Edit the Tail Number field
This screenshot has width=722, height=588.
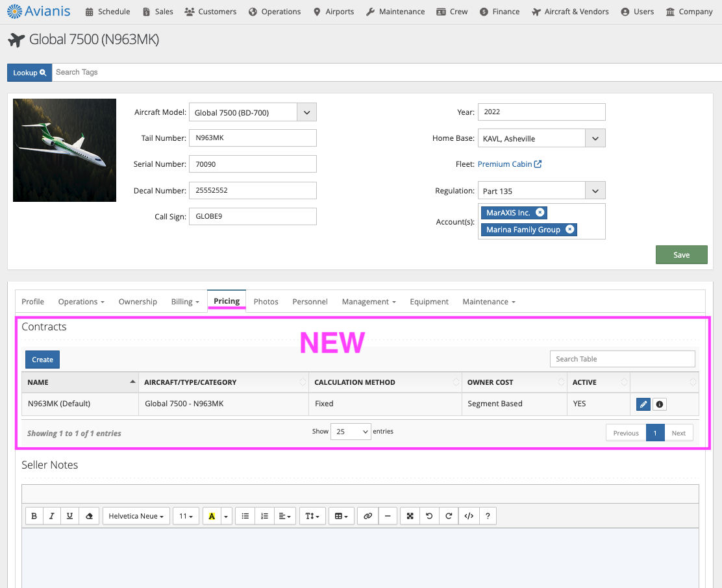[253, 138]
